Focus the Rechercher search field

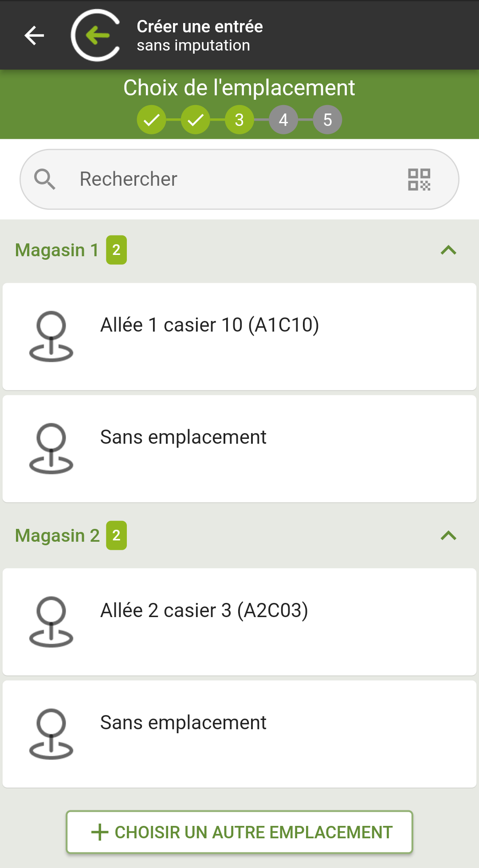(239, 180)
